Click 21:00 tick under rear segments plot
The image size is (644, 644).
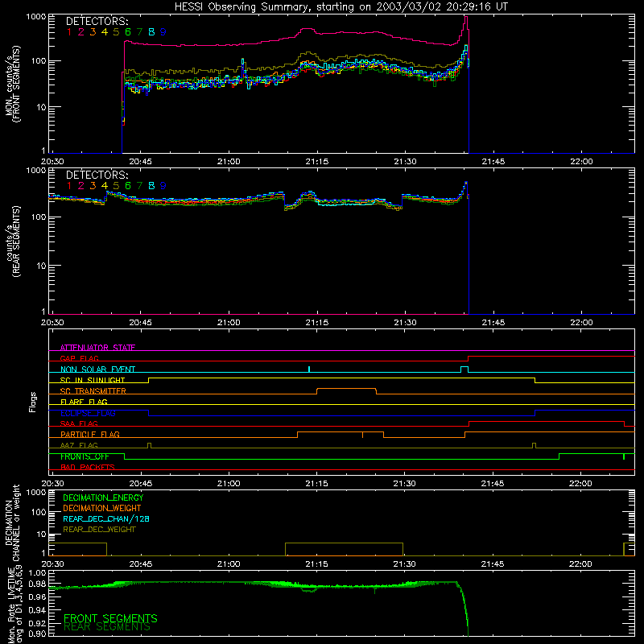click(229, 323)
